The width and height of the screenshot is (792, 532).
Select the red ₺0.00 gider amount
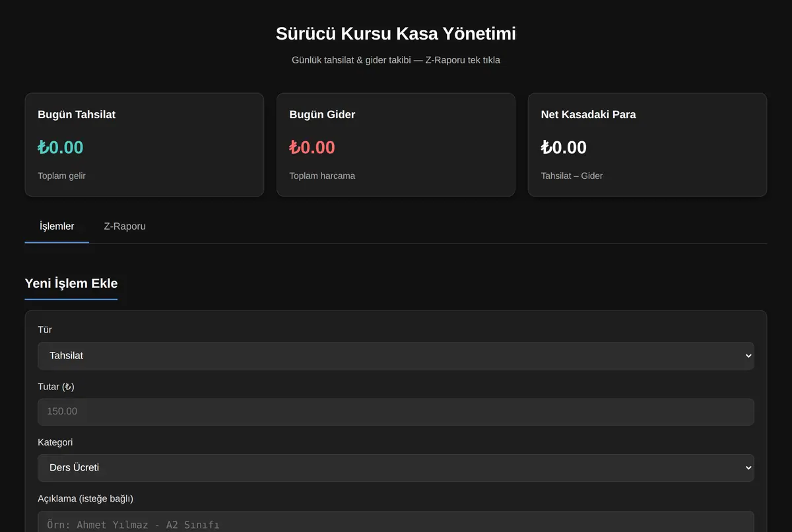[312, 147]
